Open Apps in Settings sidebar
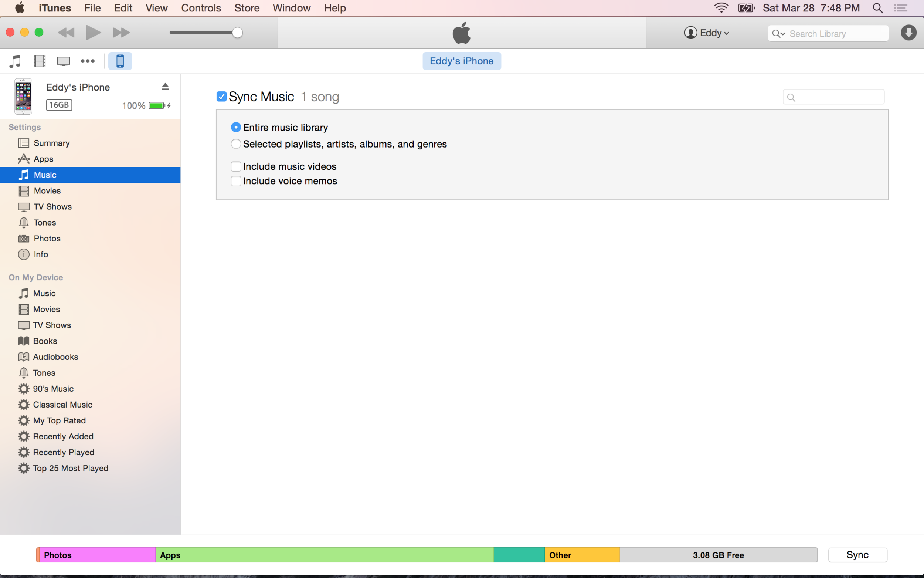Image resolution: width=924 pixels, height=578 pixels. 90,159
